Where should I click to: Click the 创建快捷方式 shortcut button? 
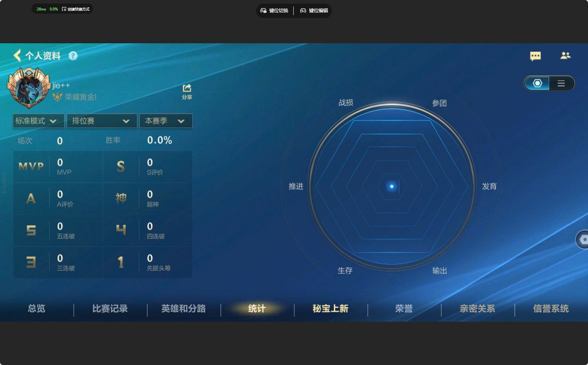click(x=76, y=9)
